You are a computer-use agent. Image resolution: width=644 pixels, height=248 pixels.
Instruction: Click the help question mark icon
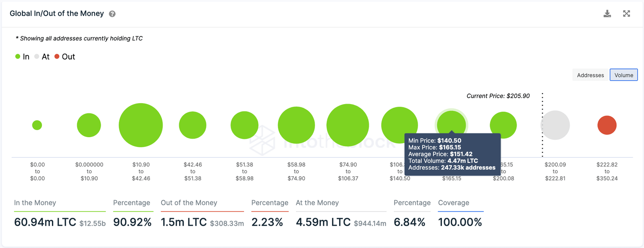[x=112, y=13]
